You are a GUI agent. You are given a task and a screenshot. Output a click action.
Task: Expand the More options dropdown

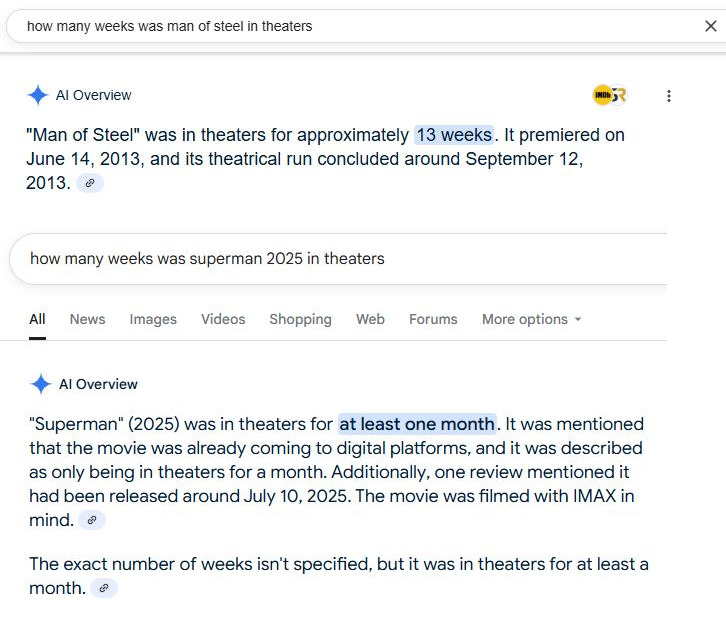tap(532, 319)
